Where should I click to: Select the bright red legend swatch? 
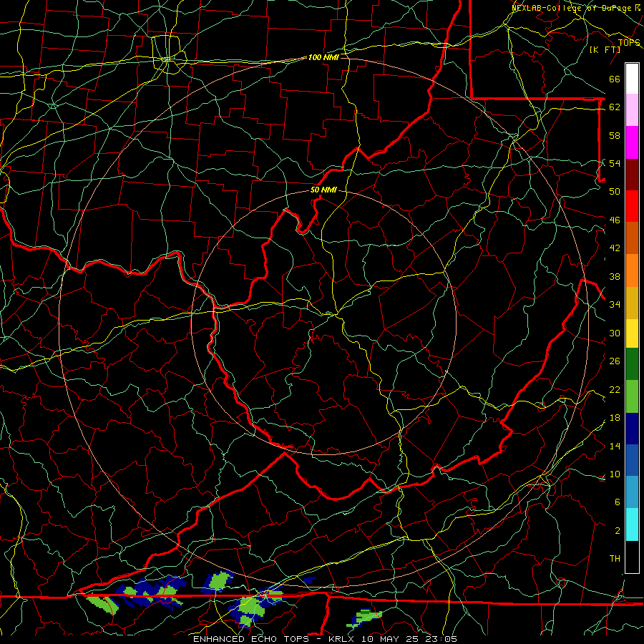pyautogui.click(x=632, y=206)
